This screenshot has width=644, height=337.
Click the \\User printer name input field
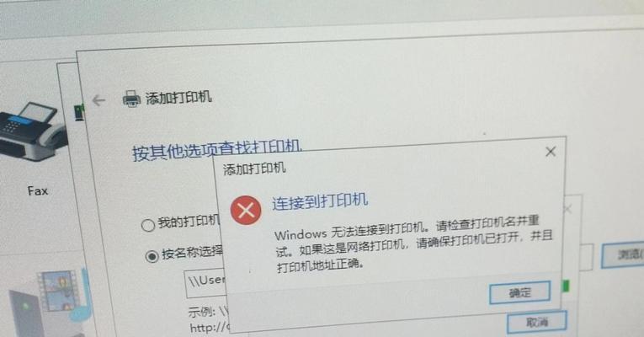[205, 283]
